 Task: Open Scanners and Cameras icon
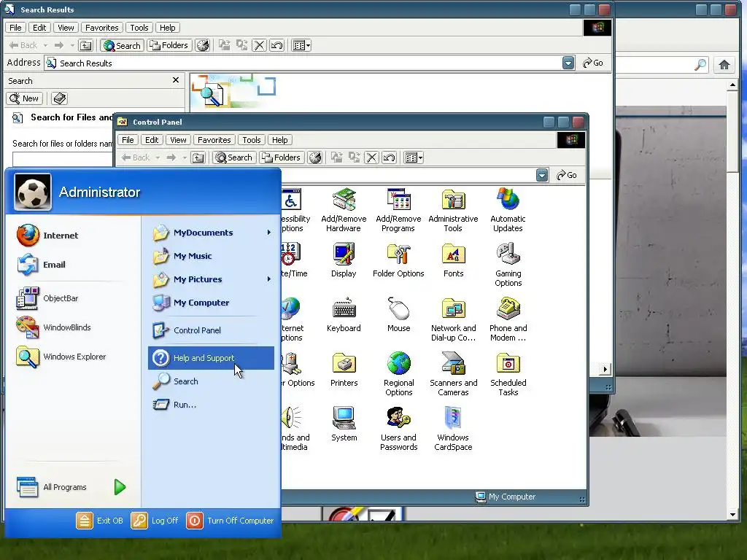(453, 374)
